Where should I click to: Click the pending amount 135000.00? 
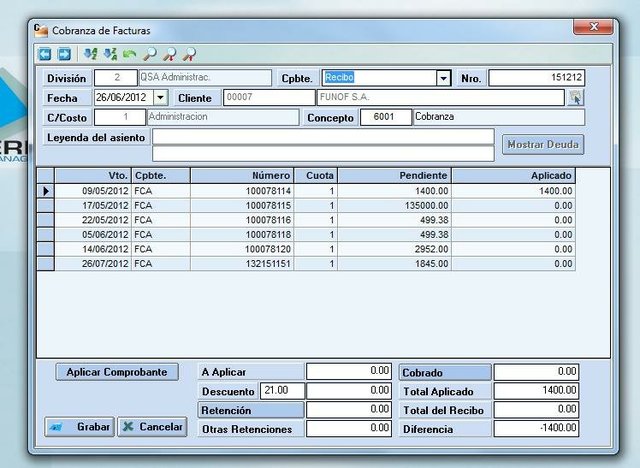coord(427,206)
